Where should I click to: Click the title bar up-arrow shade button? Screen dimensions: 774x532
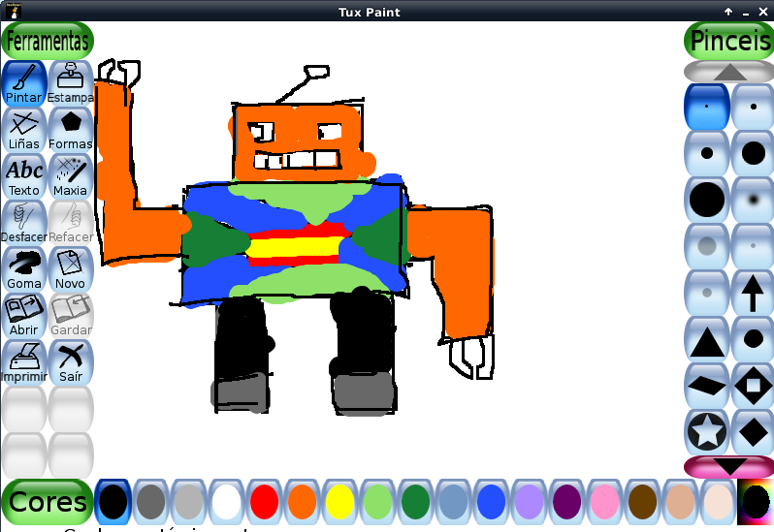pyautogui.click(x=728, y=12)
